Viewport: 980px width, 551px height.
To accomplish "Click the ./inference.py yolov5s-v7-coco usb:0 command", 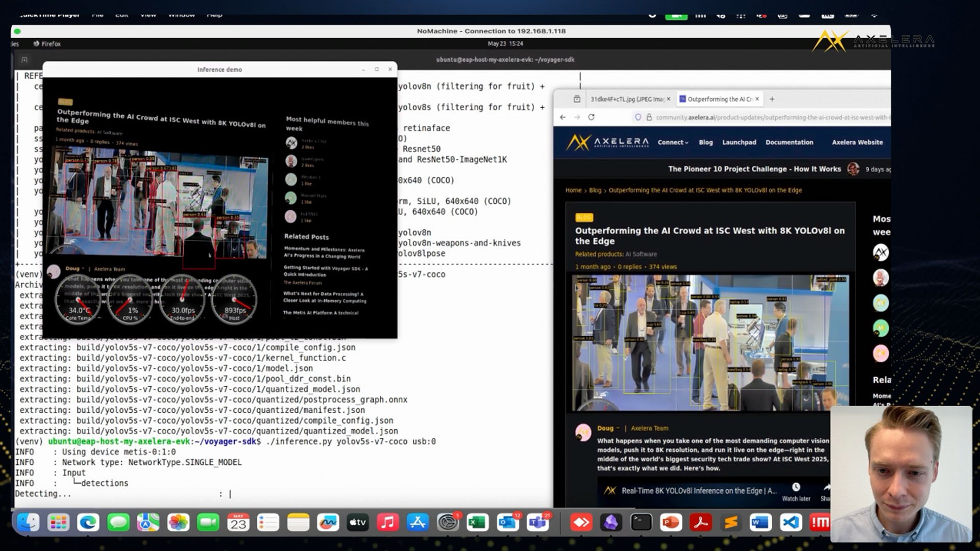I will [351, 441].
